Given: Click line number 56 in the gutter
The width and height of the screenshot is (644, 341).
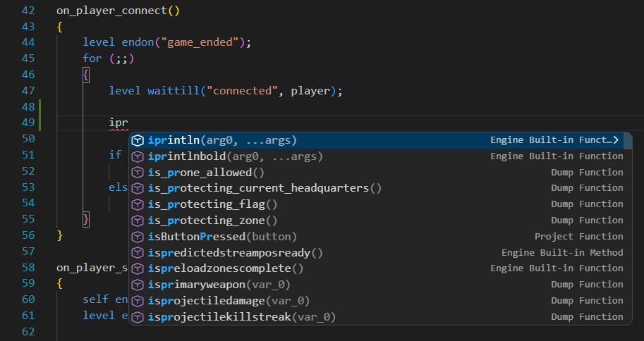Looking at the screenshot, I should coord(28,235).
